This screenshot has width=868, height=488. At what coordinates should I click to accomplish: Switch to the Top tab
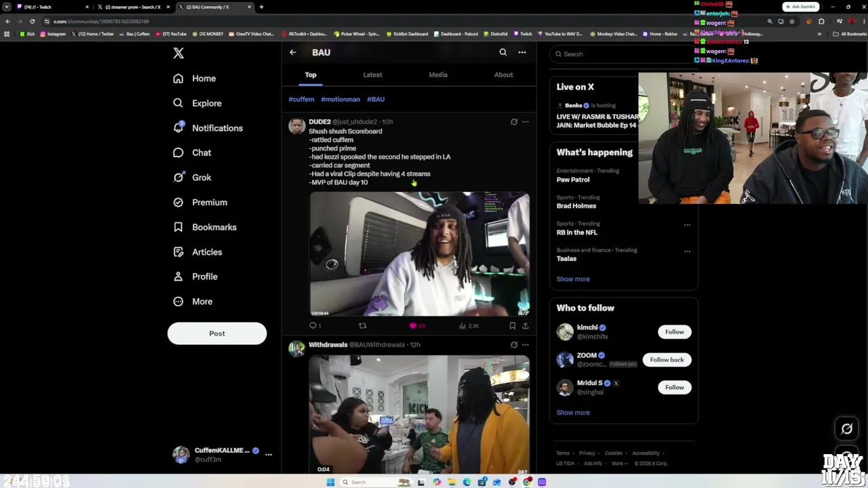(311, 75)
